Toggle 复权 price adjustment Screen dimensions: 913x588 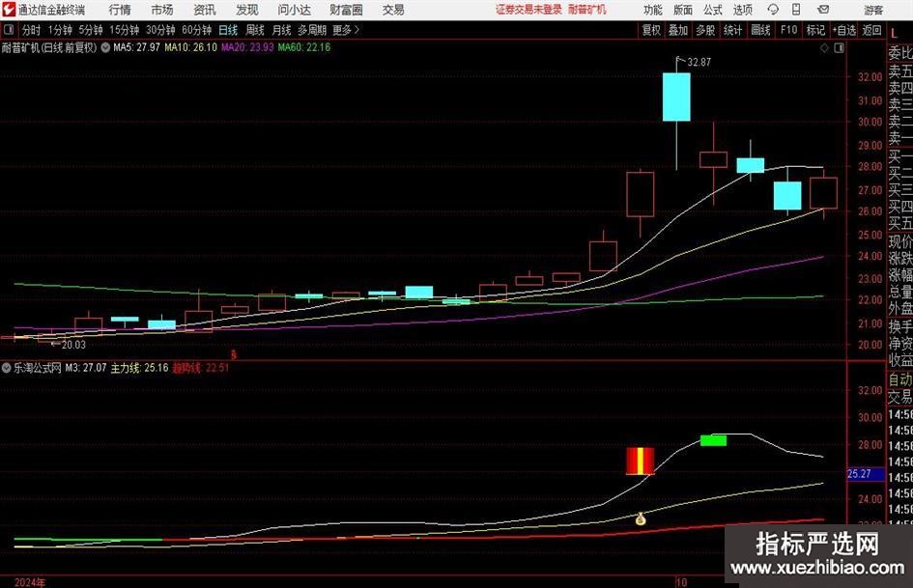[652, 30]
